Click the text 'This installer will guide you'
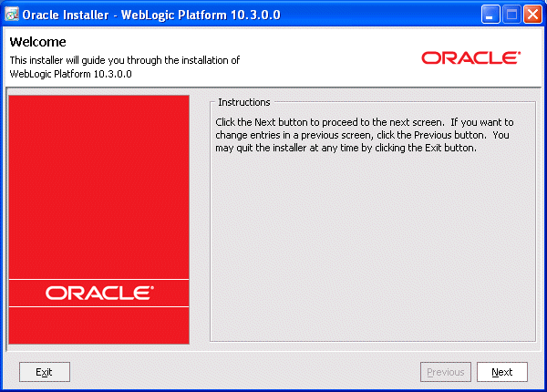This screenshot has width=547, height=392. 67,60
